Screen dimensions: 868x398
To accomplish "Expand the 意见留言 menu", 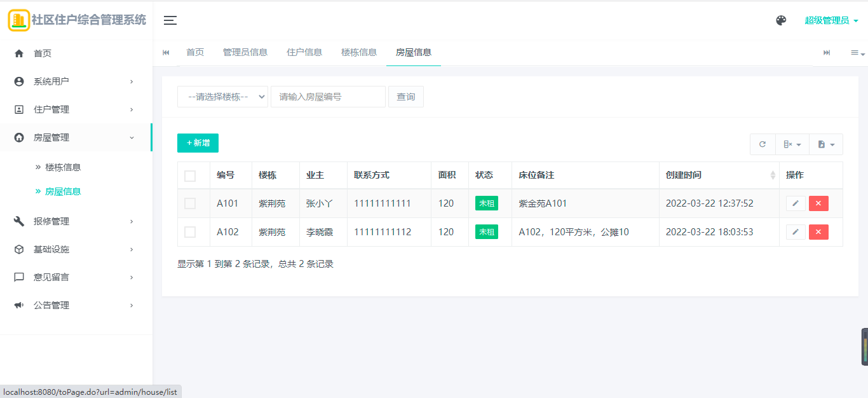I will coord(76,277).
